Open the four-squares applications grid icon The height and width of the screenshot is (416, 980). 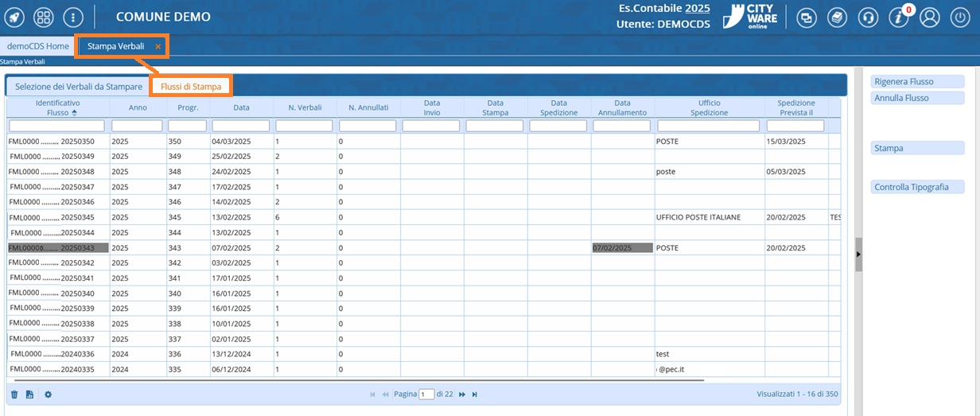point(44,17)
